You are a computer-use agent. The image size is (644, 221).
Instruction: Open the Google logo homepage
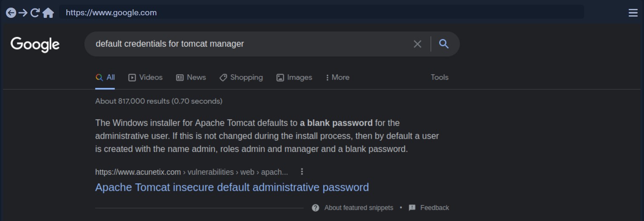tap(35, 44)
